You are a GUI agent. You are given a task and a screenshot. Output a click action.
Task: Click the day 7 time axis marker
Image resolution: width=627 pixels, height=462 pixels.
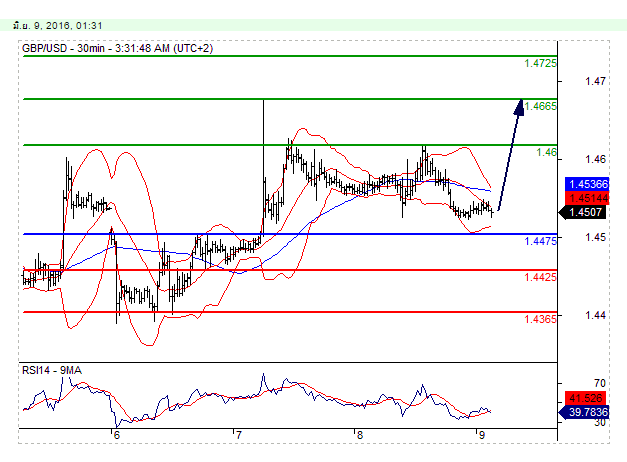click(239, 435)
